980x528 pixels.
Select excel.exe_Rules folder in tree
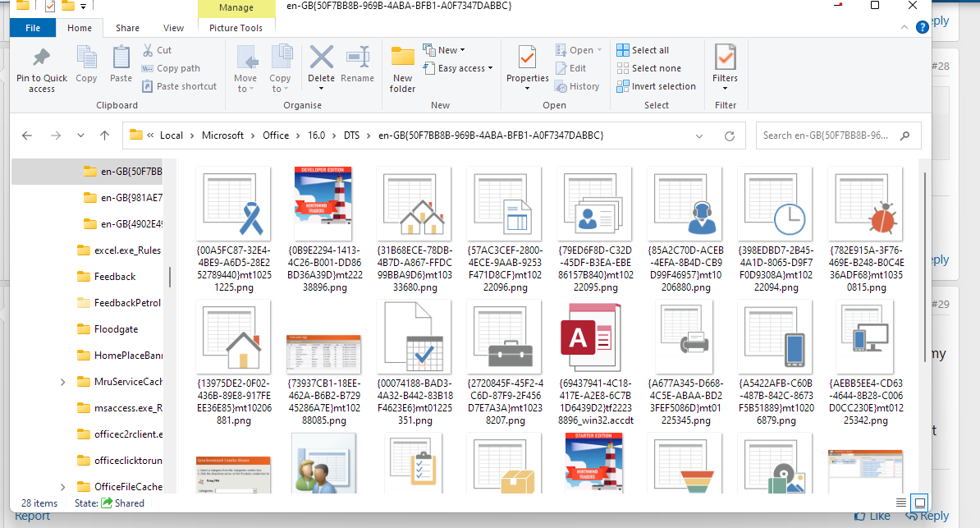click(119, 250)
